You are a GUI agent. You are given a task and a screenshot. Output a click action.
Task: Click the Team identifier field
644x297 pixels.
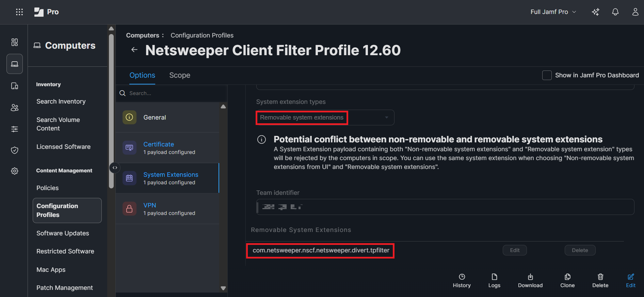coord(445,207)
